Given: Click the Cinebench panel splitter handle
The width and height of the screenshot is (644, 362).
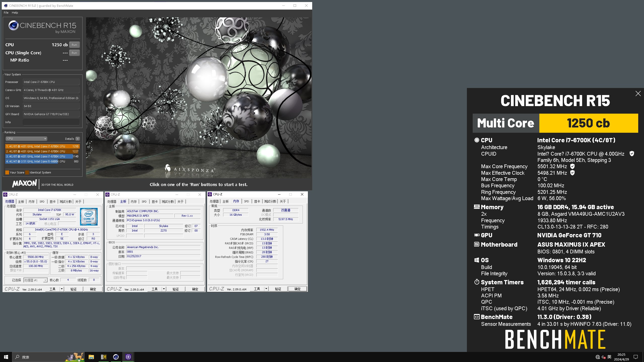Looking at the screenshot, I should point(85,103).
